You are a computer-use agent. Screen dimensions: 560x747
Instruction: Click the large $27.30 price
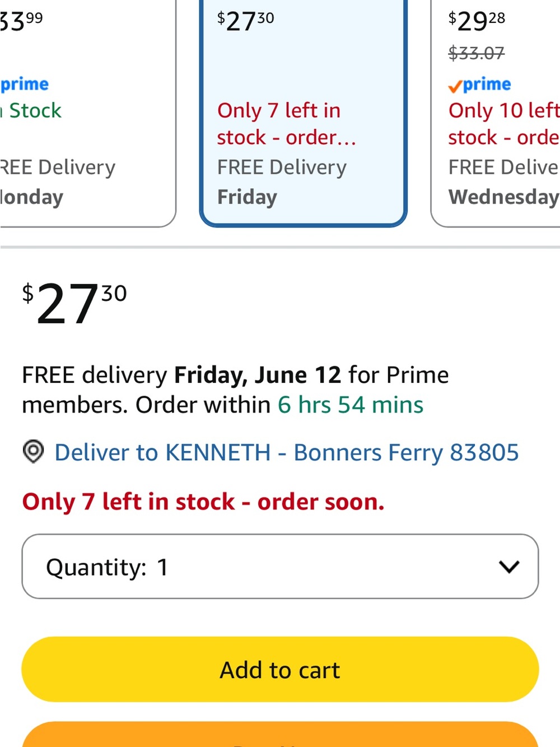pyautogui.click(x=74, y=303)
